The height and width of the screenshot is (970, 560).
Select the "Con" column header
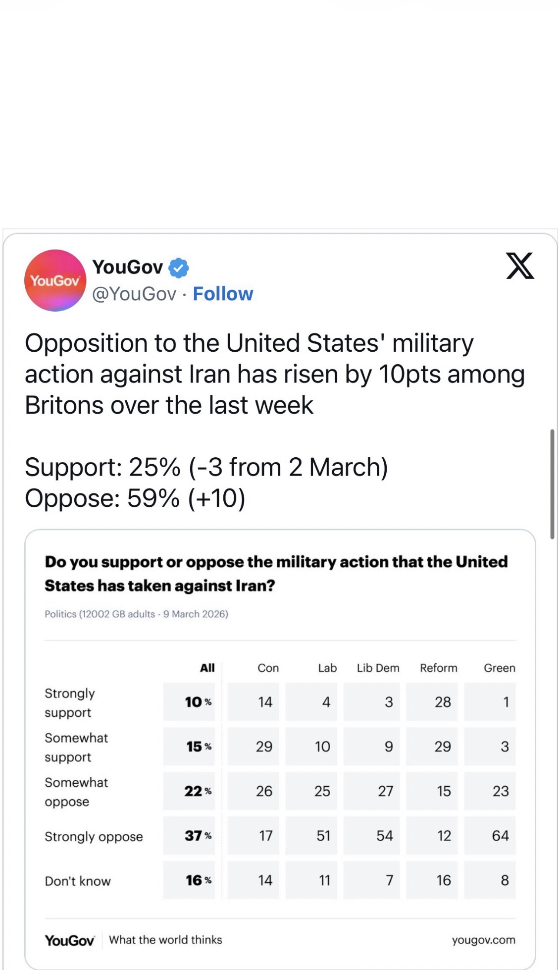pyautogui.click(x=268, y=668)
